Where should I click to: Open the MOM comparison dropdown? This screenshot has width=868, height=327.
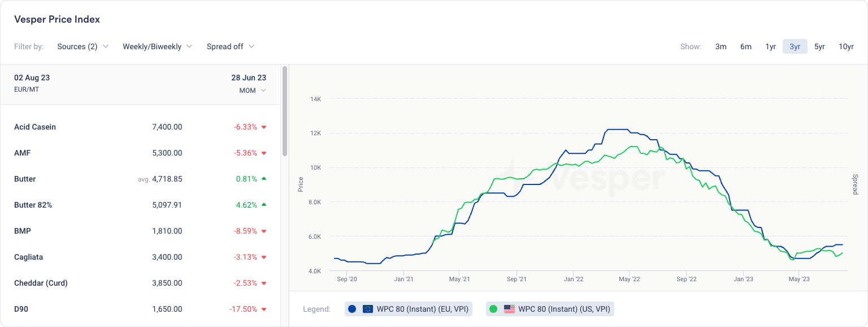[x=252, y=91]
